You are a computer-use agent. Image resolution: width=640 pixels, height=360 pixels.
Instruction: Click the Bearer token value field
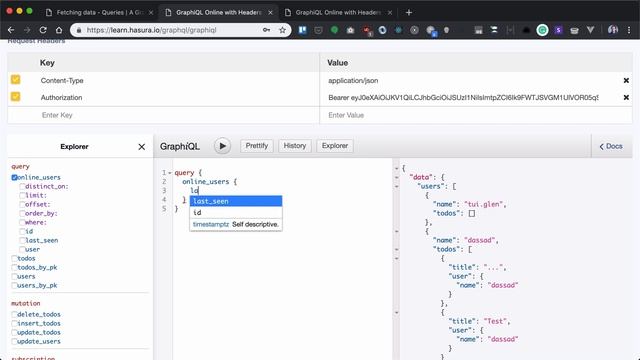click(463, 98)
